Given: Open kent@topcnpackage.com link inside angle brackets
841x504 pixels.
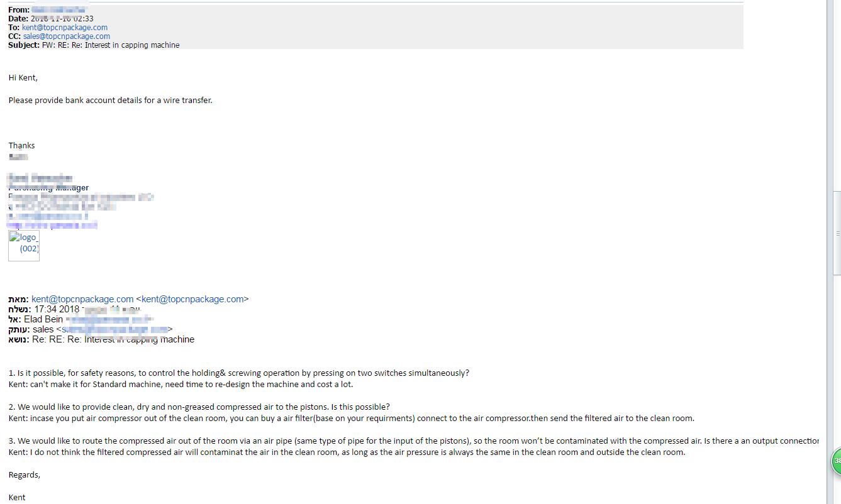Looking at the screenshot, I should pyautogui.click(x=192, y=299).
